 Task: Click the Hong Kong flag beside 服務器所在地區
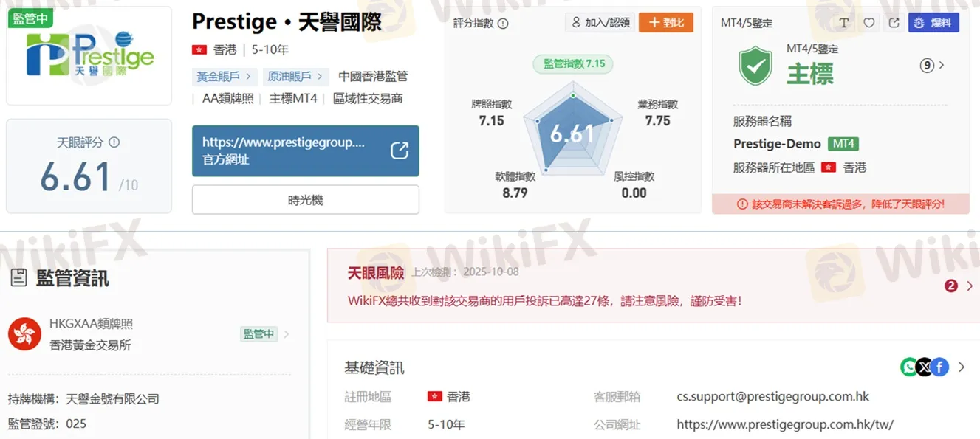pyautogui.click(x=829, y=167)
